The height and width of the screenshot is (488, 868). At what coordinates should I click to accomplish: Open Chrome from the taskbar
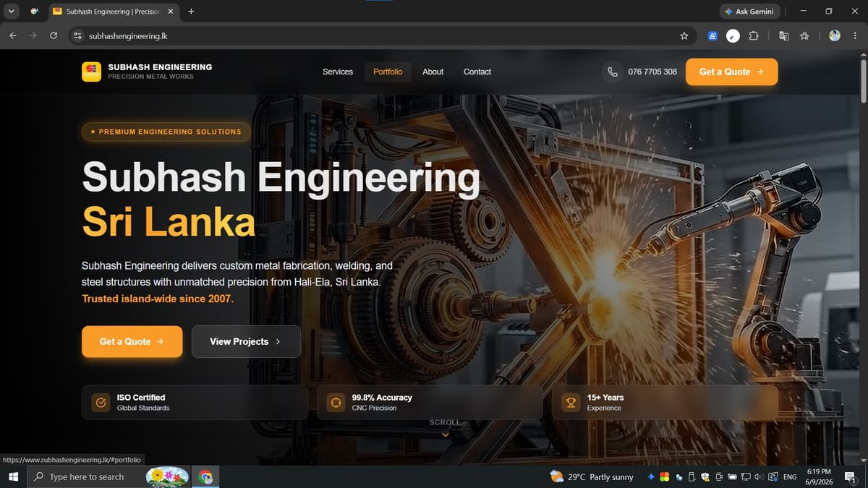[x=206, y=477]
